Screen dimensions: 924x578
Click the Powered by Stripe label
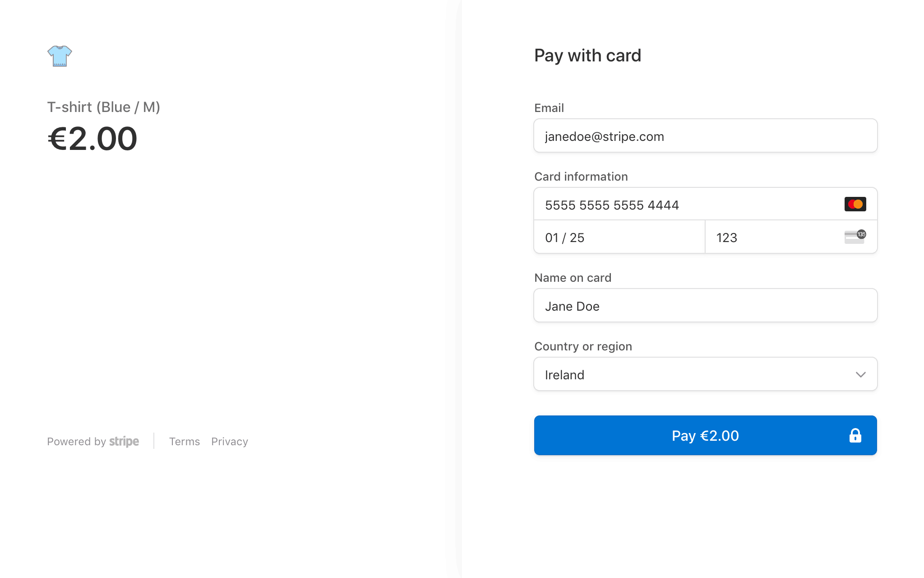(93, 442)
